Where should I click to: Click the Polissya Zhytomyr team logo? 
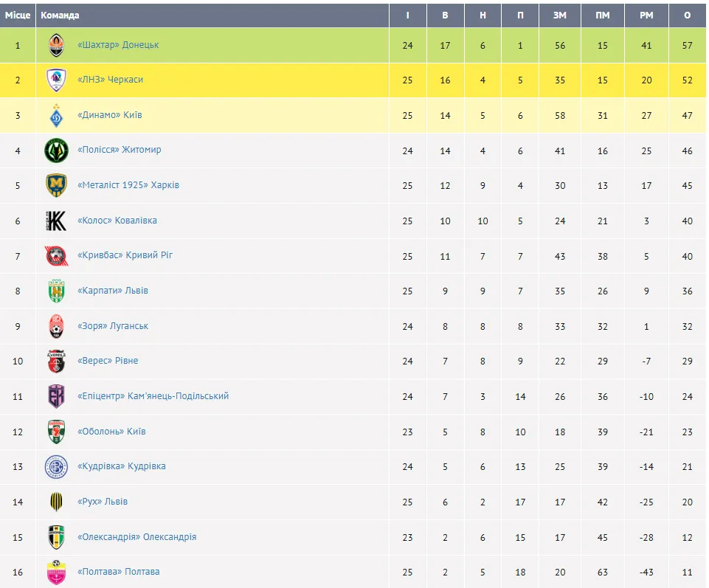pos(57,151)
